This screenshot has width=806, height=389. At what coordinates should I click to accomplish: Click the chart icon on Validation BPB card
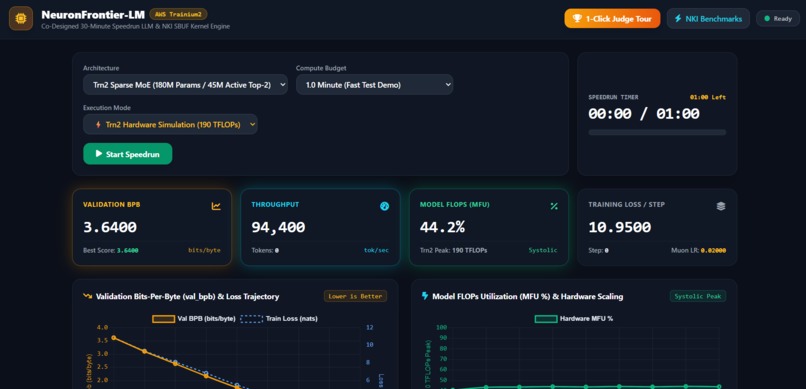[x=216, y=206]
